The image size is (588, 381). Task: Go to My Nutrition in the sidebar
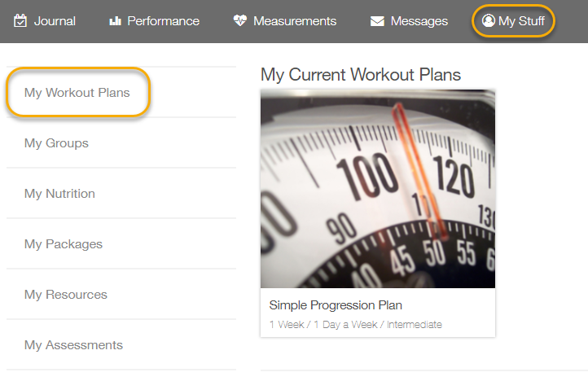tap(59, 194)
